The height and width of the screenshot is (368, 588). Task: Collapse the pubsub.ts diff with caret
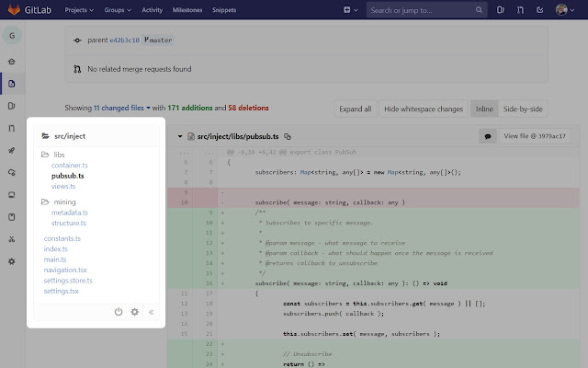[x=180, y=136]
